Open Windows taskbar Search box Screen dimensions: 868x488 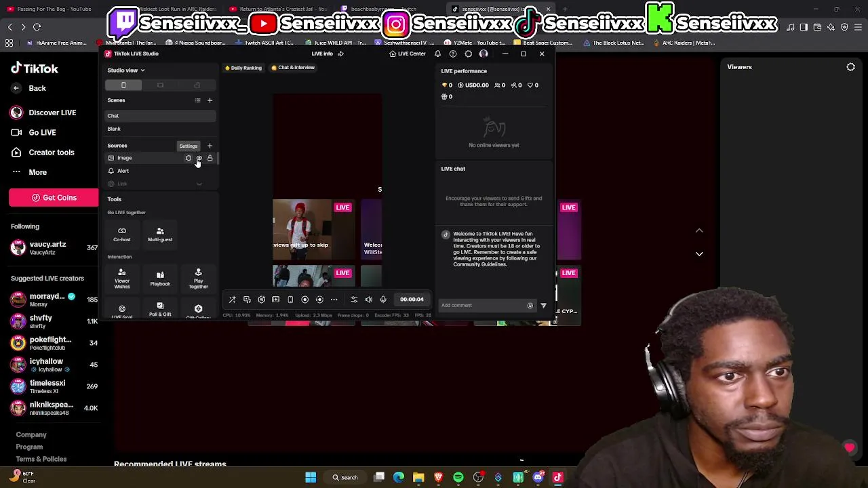(344, 478)
